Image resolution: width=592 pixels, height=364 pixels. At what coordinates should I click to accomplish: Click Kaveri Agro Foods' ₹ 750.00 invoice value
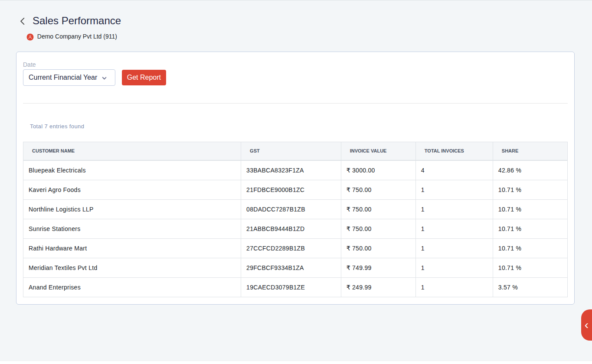tap(359, 190)
